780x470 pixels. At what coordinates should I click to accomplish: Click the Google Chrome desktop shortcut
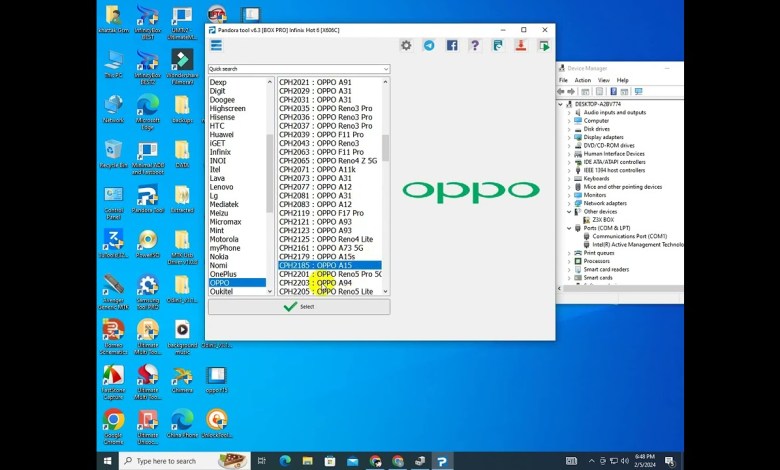click(113, 428)
